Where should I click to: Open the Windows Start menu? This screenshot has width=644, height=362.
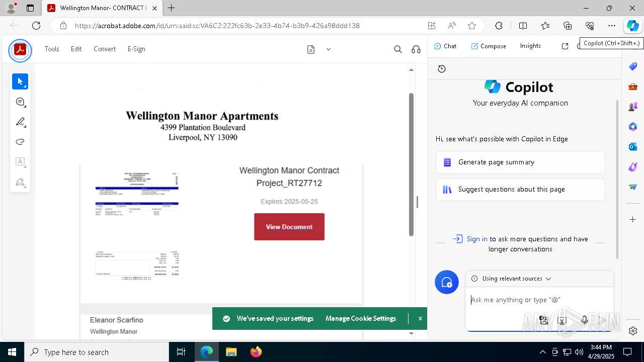12,352
